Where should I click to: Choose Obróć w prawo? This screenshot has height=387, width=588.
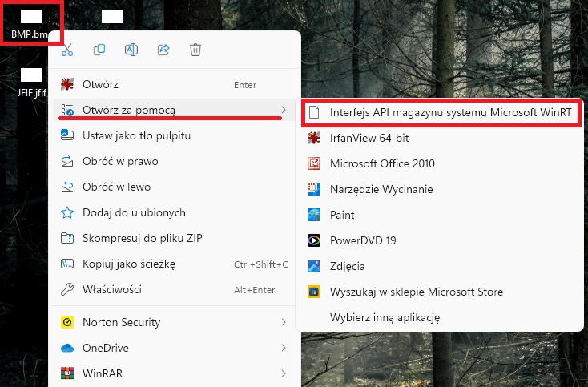(175, 161)
